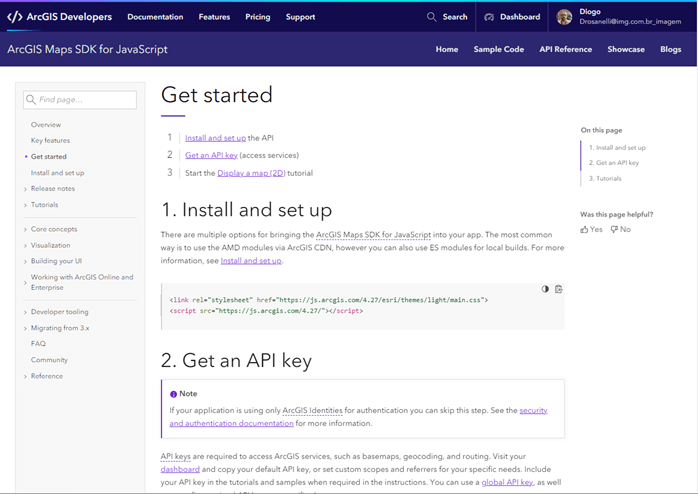The height and width of the screenshot is (494, 698).
Task: Expand the Tutorials section in sidebar
Action: (25, 205)
